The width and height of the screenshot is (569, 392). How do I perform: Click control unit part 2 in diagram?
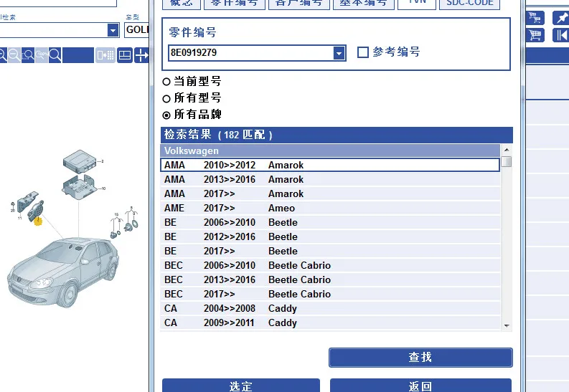click(x=80, y=161)
